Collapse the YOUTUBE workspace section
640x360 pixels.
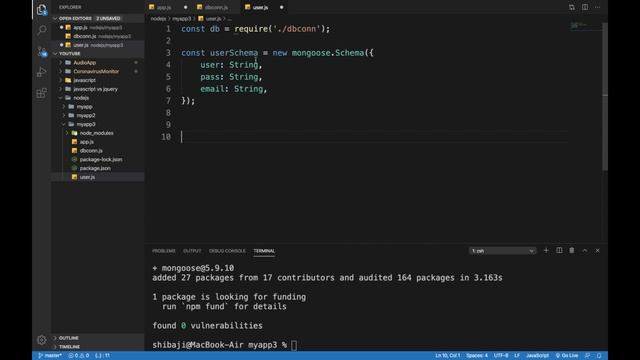98,53
